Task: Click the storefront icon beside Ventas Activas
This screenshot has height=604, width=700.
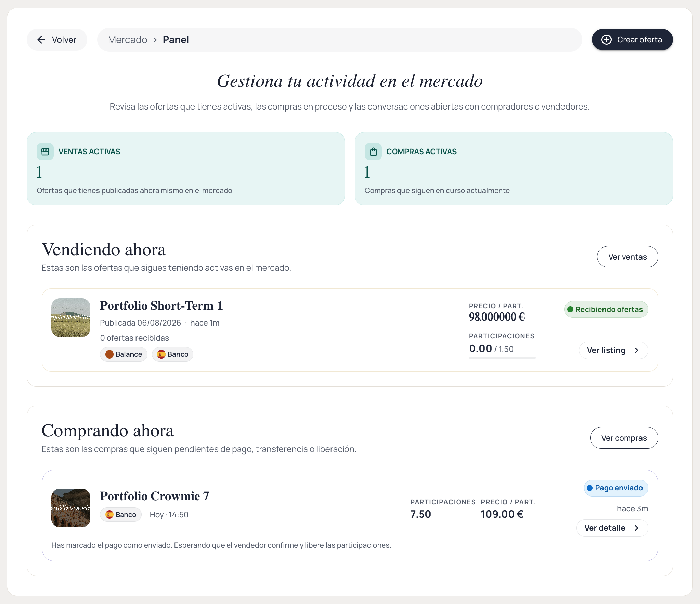Action: 45,152
